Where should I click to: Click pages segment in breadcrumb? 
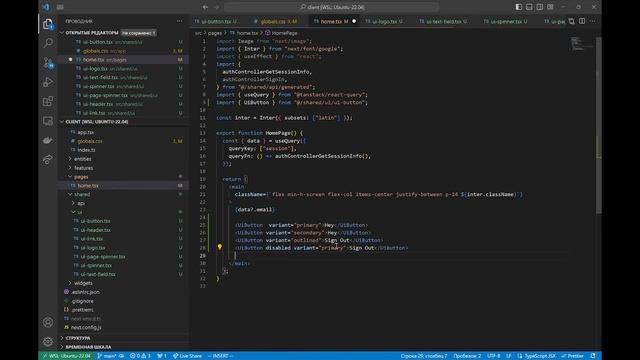coord(215,33)
